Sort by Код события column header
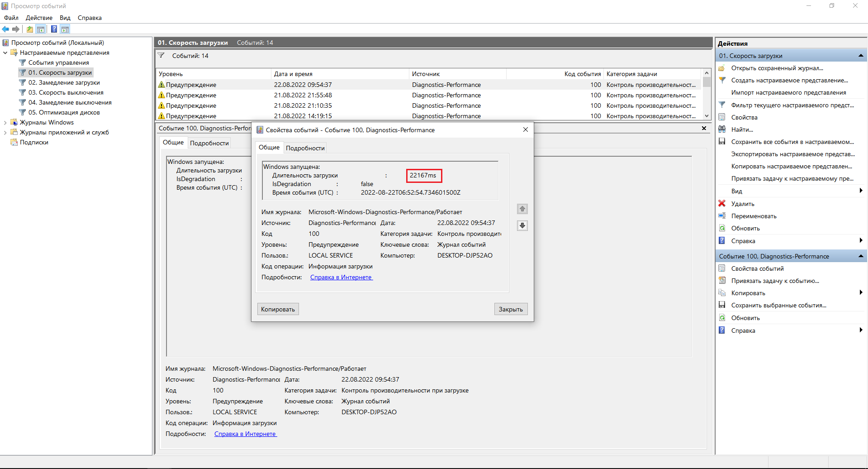This screenshot has width=868, height=469. (x=555, y=74)
